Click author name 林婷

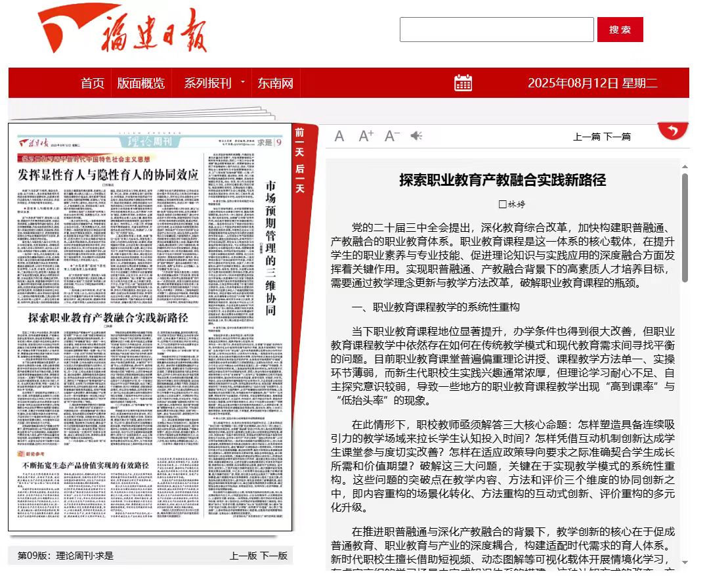pos(516,204)
